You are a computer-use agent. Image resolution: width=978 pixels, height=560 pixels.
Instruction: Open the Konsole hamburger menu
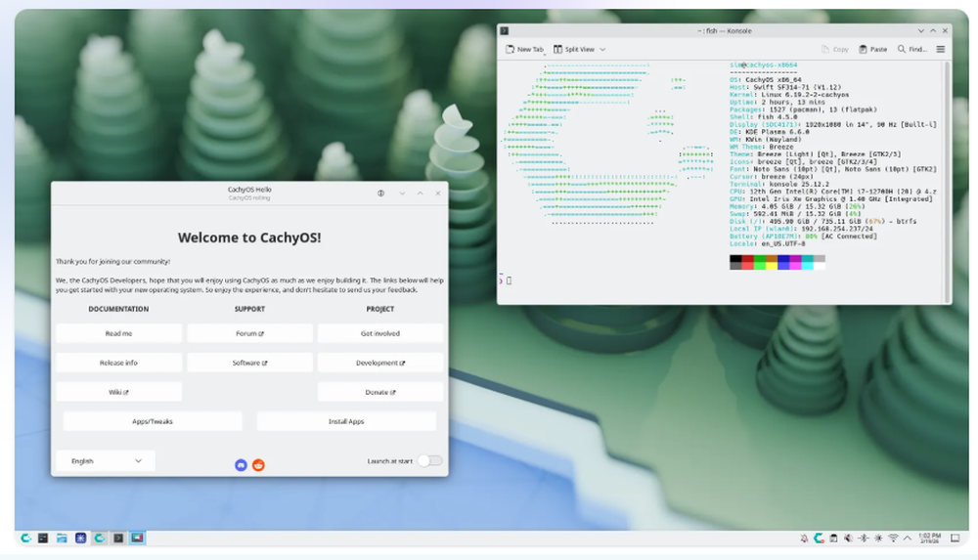click(941, 49)
